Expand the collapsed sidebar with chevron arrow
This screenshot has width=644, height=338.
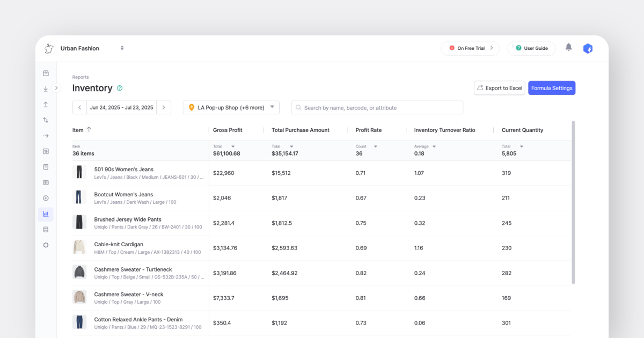tap(57, 88)
